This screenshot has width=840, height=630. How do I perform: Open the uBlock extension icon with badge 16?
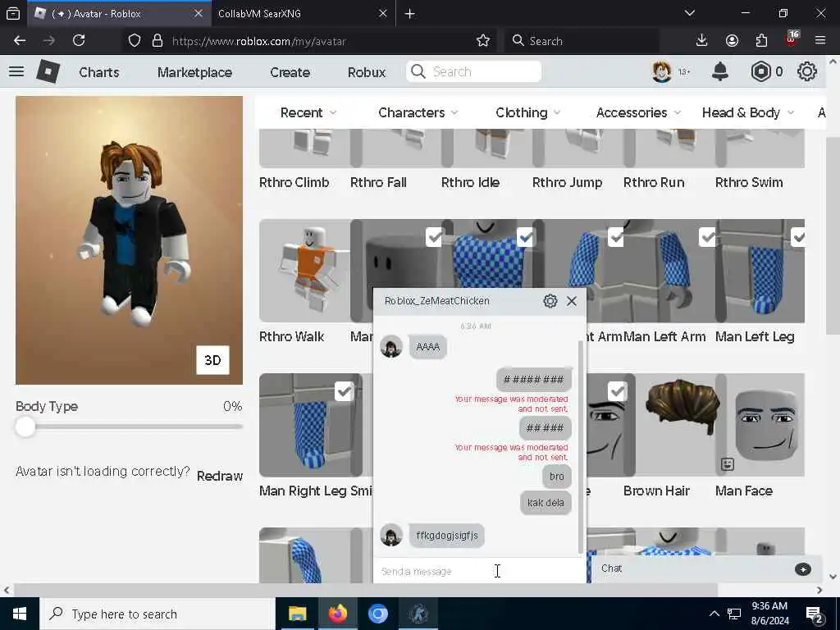(792, 39)
